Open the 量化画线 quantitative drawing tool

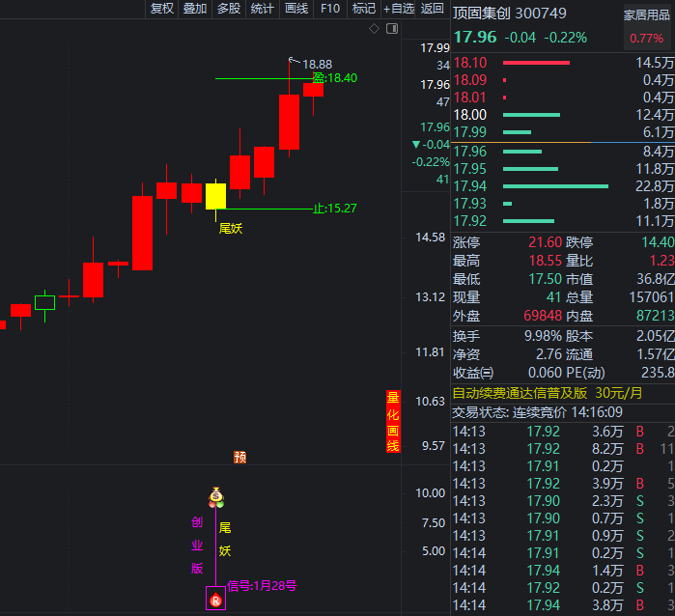(392, 422)
